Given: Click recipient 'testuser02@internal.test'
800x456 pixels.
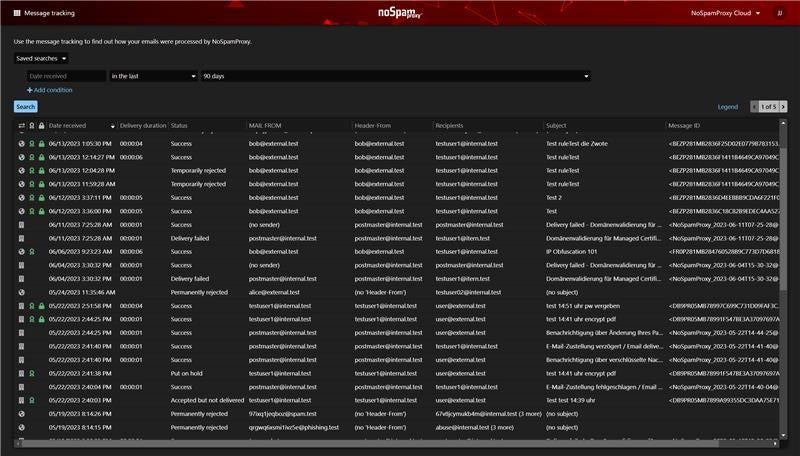Looking at the screenshot, I should (468, 293).
